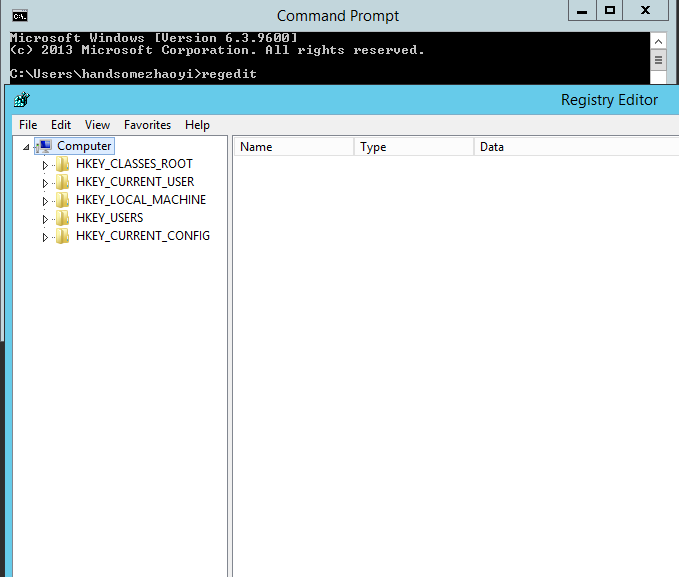Expand the HKEY_LOCAL_MACHINE tree arrow

45,200
